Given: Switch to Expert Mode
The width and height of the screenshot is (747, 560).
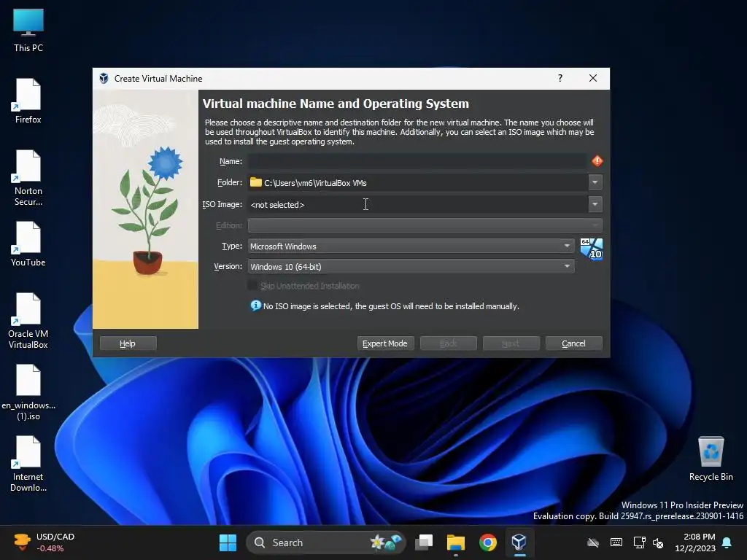Looking at the screenshot, I should click(385, 343).
